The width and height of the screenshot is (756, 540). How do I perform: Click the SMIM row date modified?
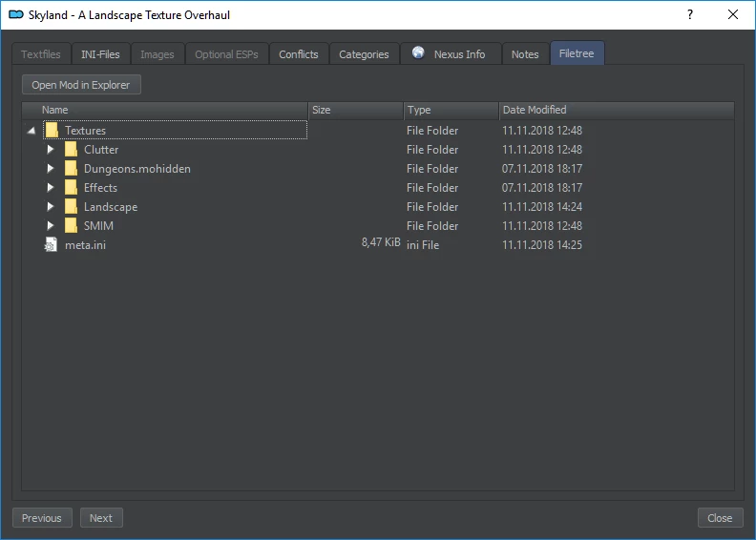[542, 225]
